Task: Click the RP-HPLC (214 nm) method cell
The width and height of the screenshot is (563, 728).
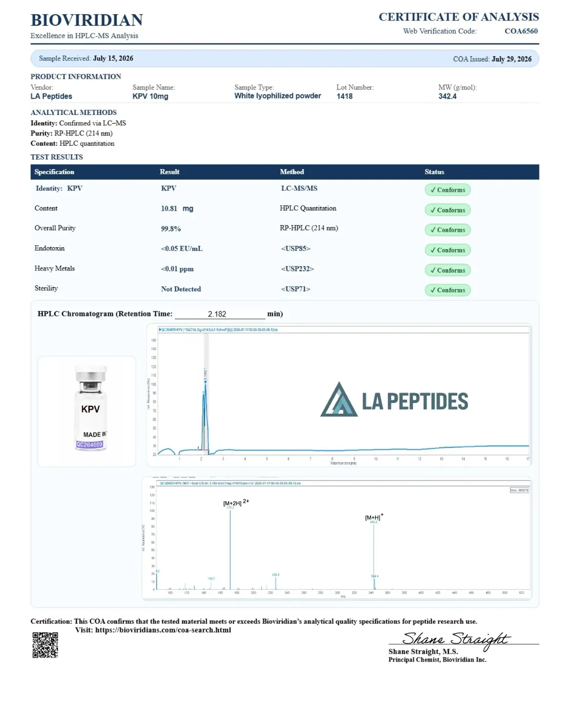Action: click(x=309, y=228)
